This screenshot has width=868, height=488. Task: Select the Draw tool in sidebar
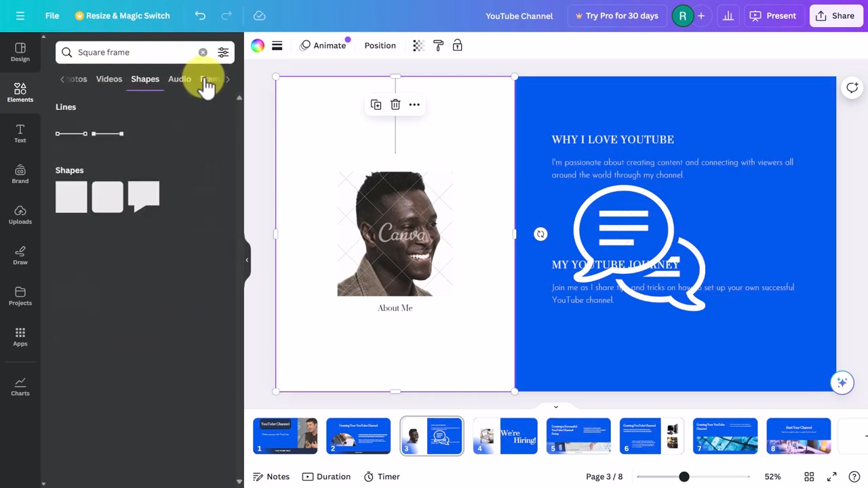click(x=20, y=256)
